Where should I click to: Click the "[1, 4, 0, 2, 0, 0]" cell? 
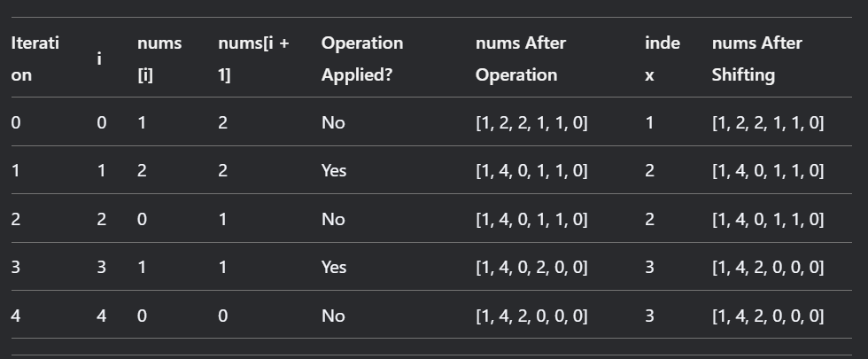pos(531,267)
